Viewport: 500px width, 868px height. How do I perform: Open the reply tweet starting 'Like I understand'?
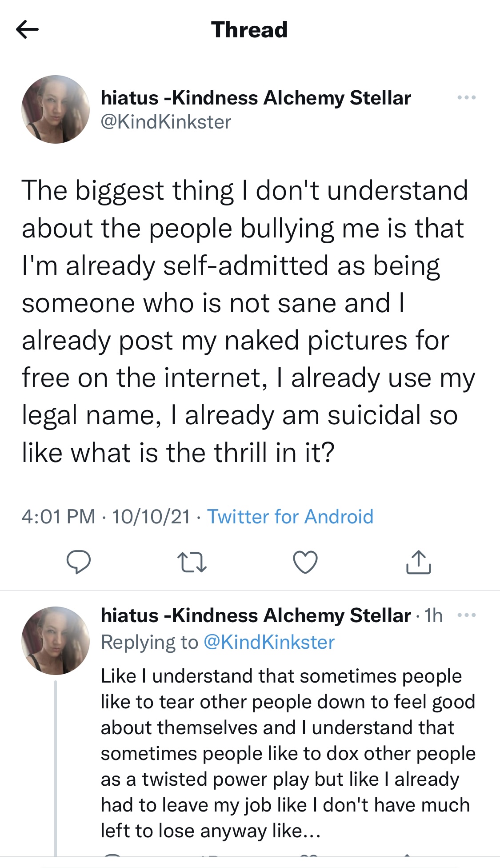tap(288, 753)
